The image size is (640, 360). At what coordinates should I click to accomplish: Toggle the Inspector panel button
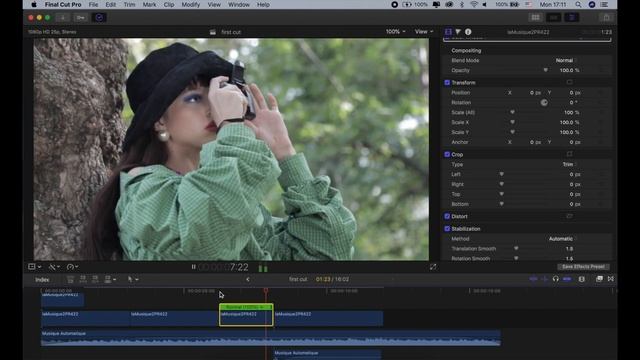point(571,18)
